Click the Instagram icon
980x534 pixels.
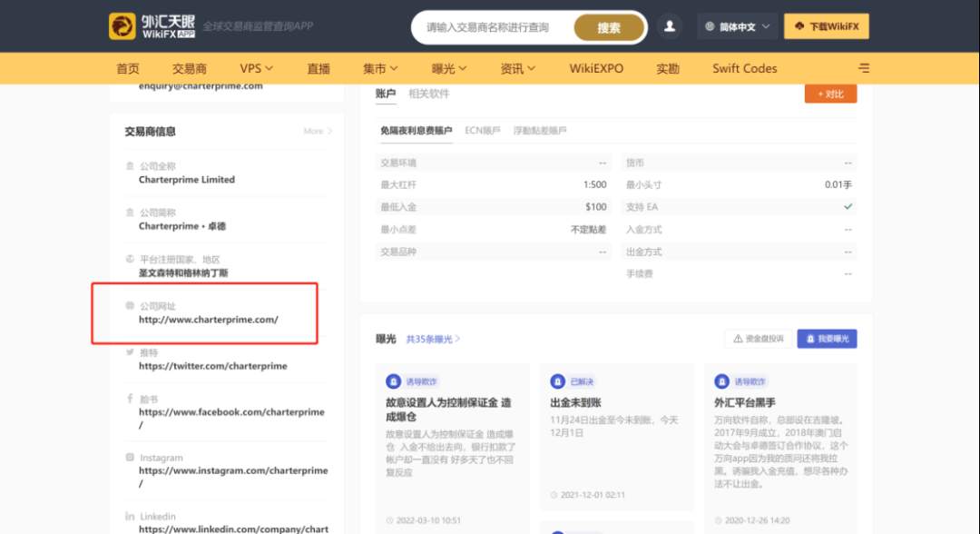130,457
